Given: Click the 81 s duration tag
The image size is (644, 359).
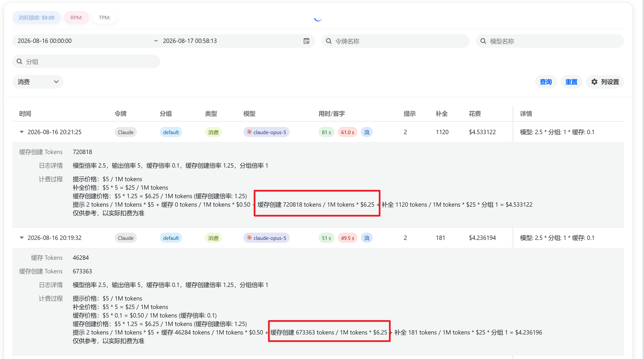Looking at the screenshot, I should coord(326,132).
